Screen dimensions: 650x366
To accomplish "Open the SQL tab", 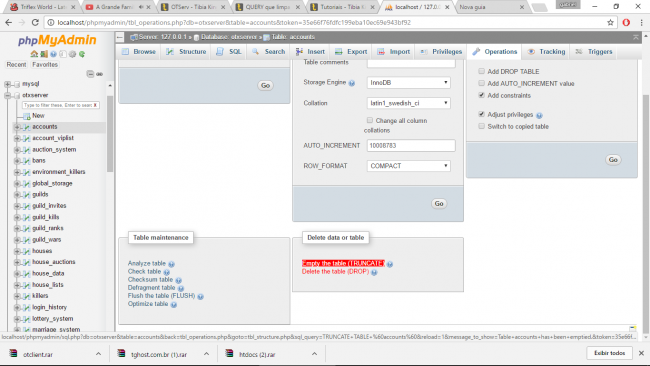I will click(x=229, y=52).
